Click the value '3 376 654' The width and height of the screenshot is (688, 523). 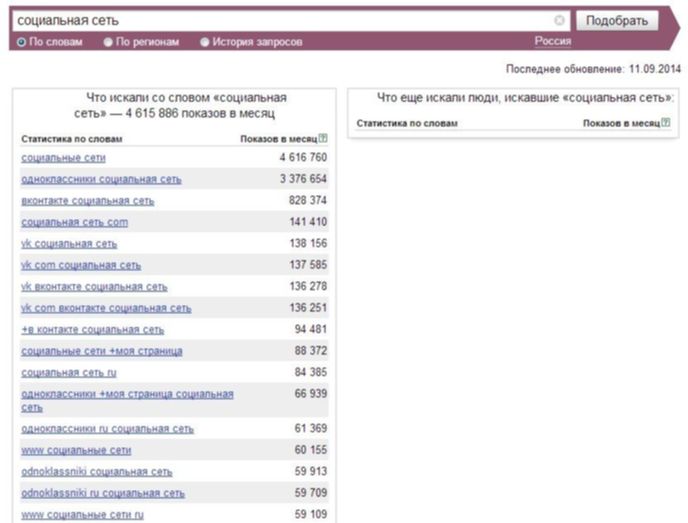click(303, 179)
